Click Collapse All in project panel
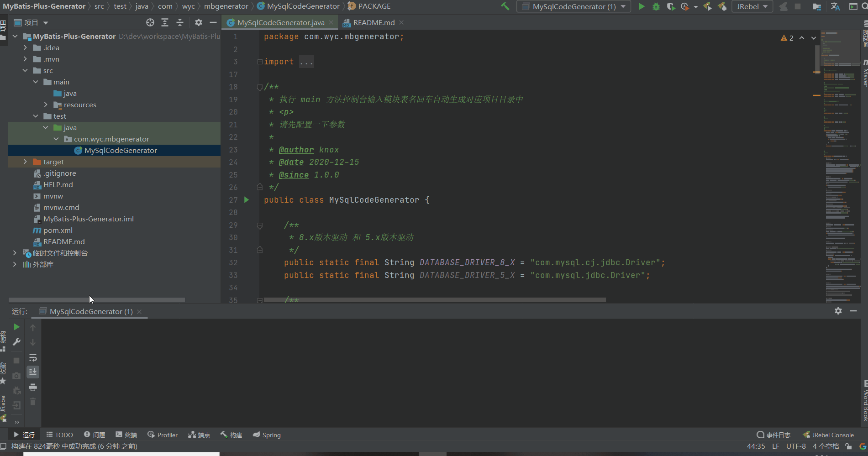868x456 pixels. click(x=180, y=22)
